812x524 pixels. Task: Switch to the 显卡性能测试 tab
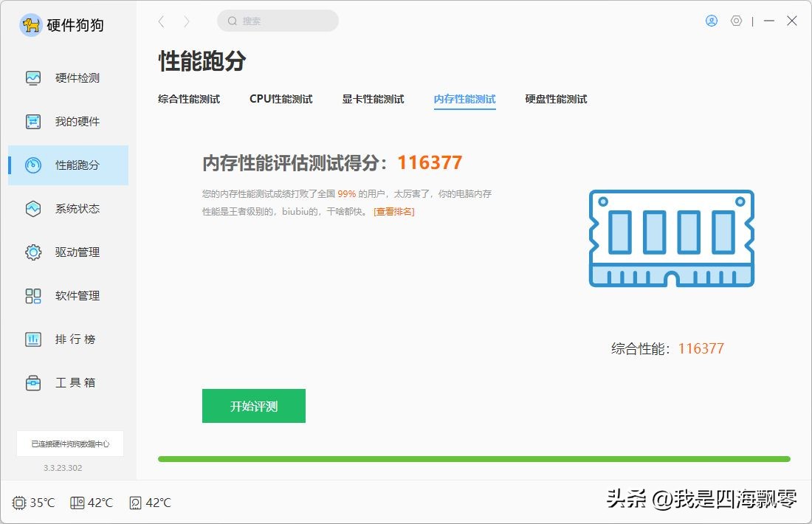[373, 99]
